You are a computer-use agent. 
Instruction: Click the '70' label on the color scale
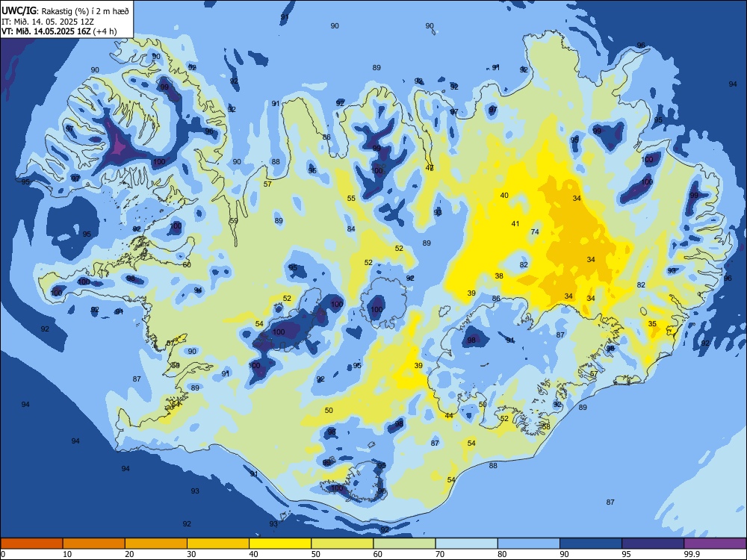point(440,554)
